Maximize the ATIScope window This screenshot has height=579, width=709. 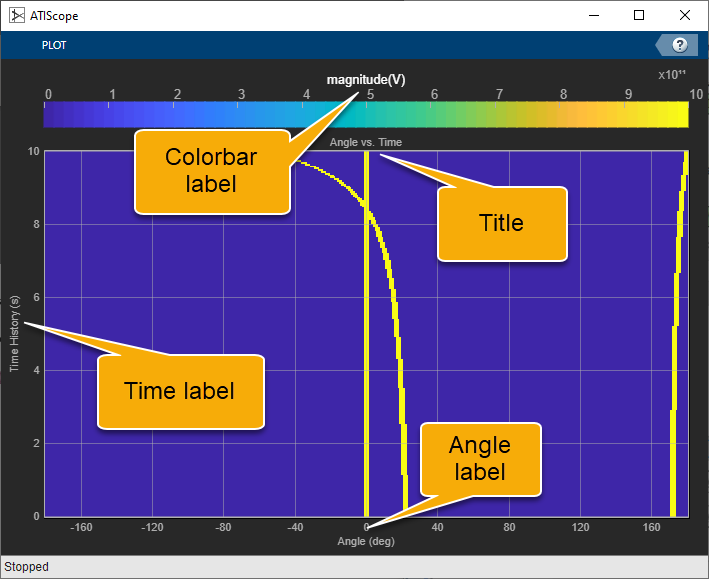point(639,15)
